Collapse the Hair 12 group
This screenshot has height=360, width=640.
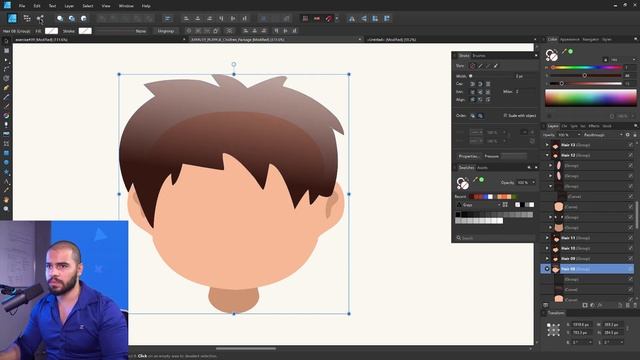tap(547, 155)
